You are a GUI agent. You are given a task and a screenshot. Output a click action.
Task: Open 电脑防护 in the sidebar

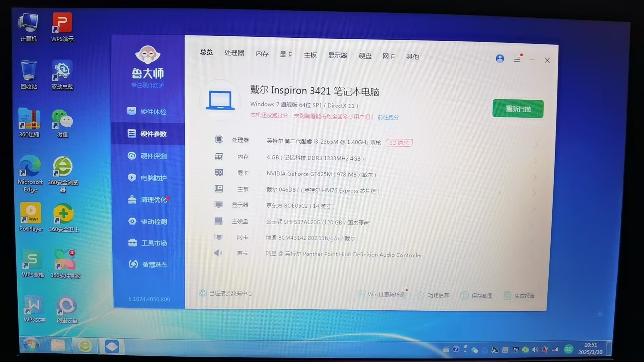(148, 178)
